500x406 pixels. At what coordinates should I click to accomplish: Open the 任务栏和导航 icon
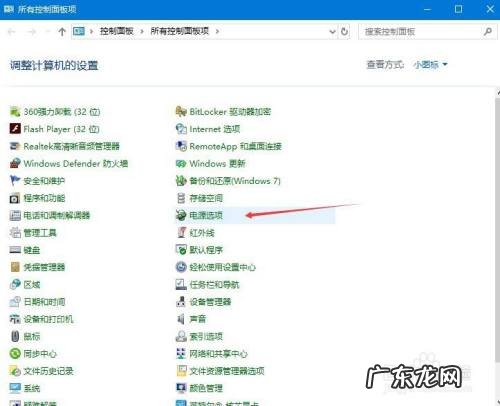(181, 284)
